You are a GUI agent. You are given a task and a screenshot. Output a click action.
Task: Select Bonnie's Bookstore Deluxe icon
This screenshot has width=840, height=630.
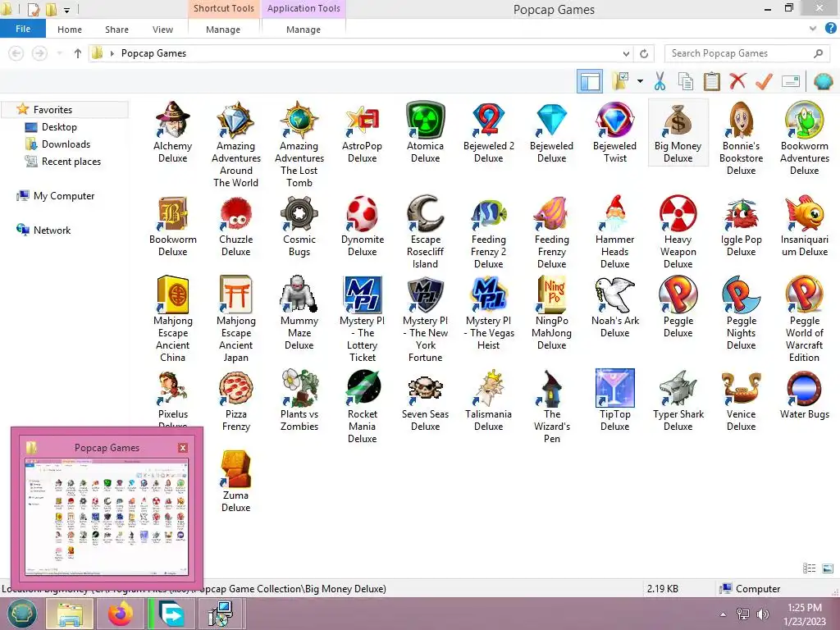[742, 119]
